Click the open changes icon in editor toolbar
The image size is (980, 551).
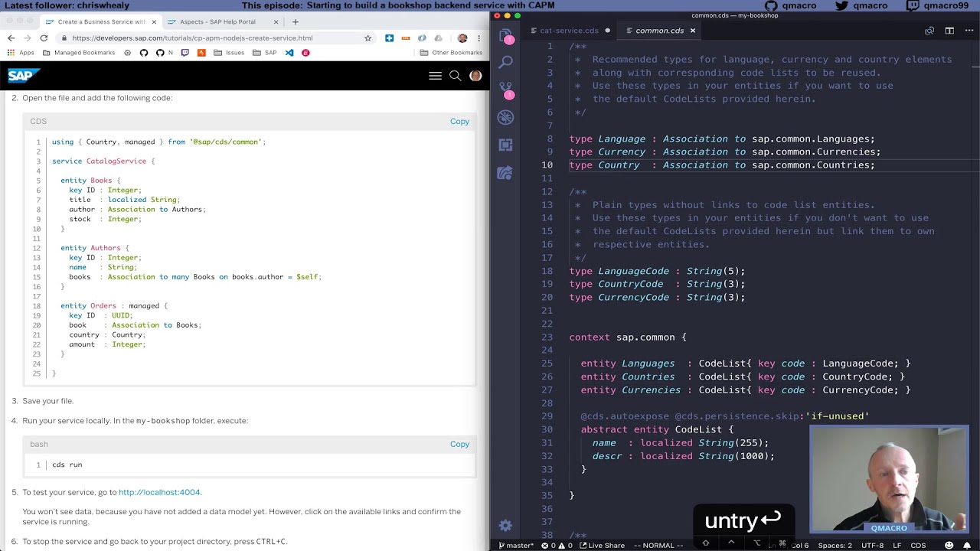(929, 31)
